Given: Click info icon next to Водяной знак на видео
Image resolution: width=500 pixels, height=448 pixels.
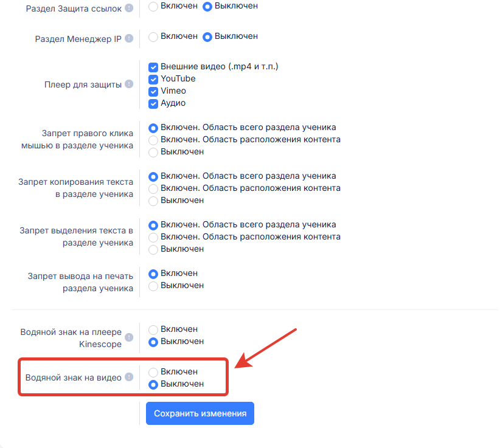Looking at the screenshot, I should pos(129,377).
